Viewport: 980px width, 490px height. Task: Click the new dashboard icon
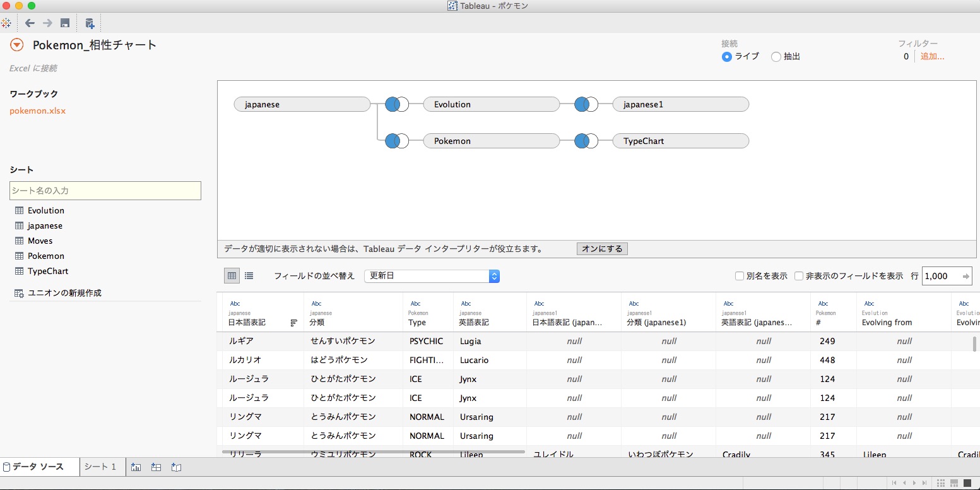156,467
